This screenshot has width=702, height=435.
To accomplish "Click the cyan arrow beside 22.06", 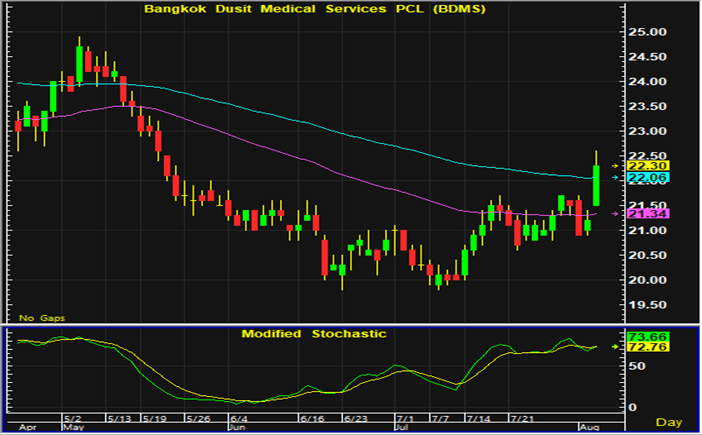I will tap(615, 177).
